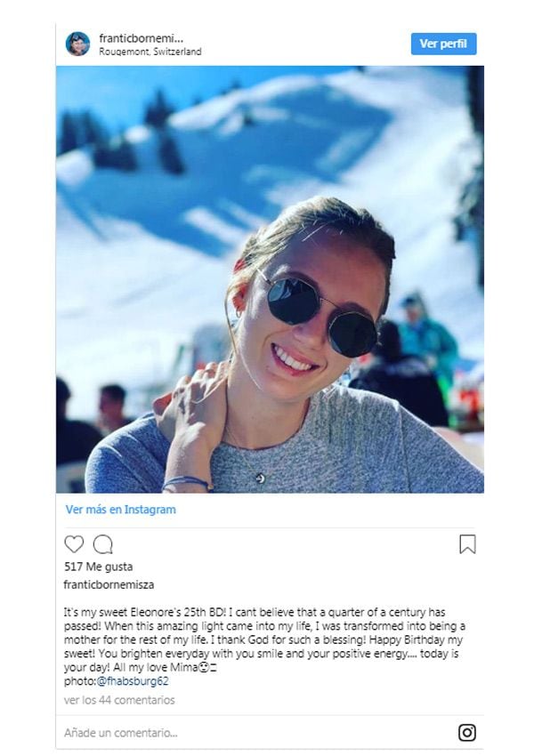Click franticbornemisza caption username
This screenshot has height=756, width=534.
click(109, 585)
